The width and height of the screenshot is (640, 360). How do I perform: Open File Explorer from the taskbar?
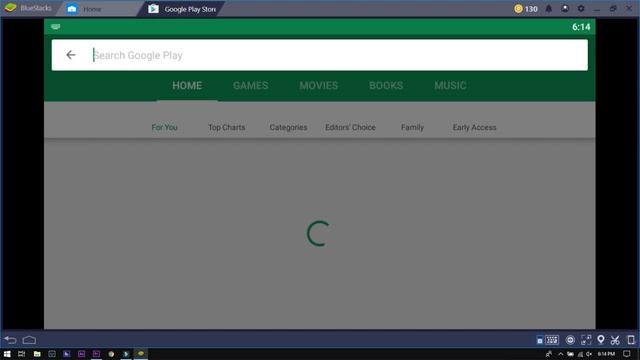coord(37,354)
